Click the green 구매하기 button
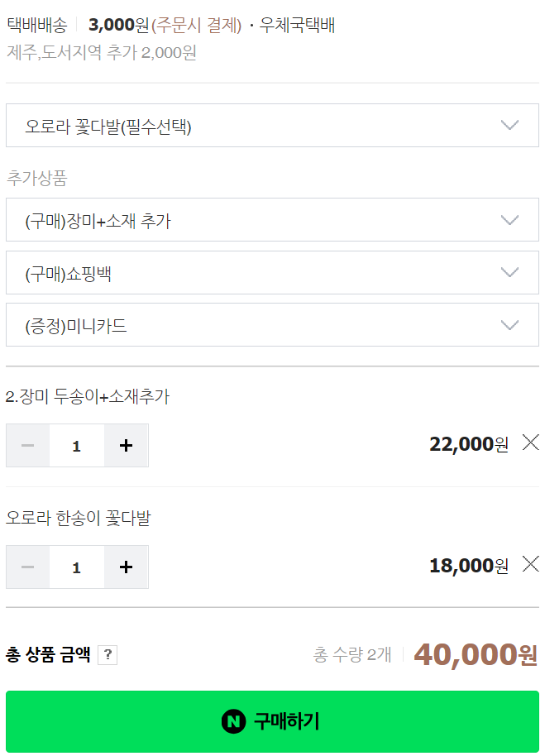 (272, 721)
